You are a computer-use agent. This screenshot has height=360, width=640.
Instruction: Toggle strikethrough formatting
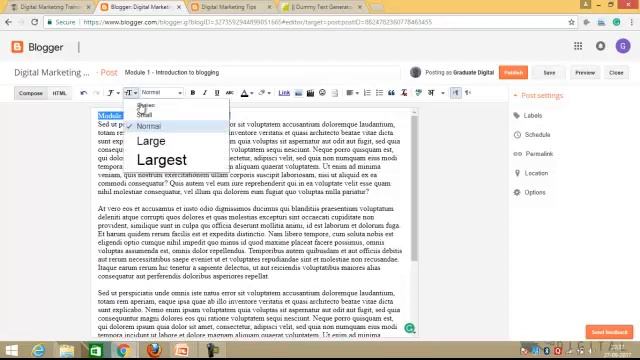pos(230,93)
